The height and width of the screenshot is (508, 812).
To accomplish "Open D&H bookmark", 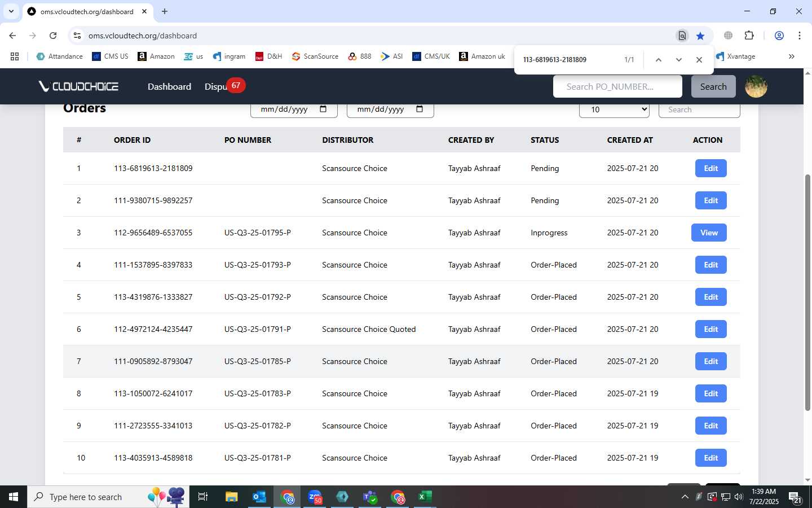I will (268, 56).
